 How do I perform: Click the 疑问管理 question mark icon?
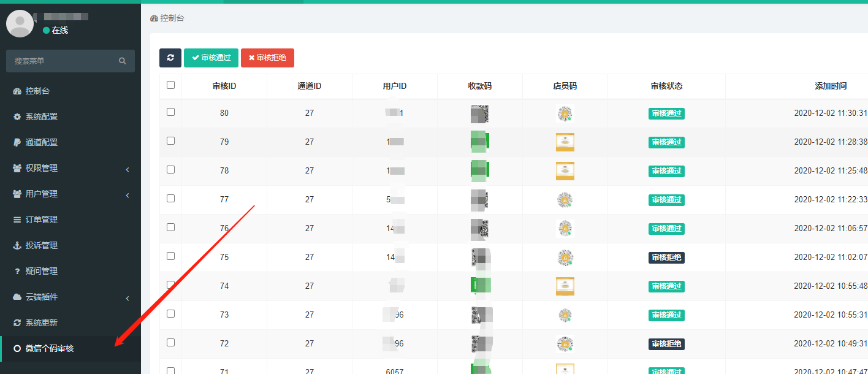click(x=17, y=271)
